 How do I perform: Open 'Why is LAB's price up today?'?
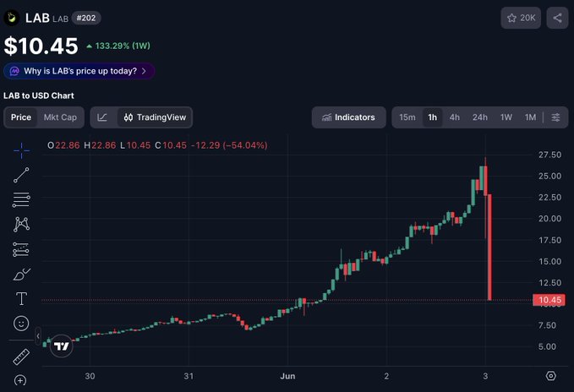(79, 71)
